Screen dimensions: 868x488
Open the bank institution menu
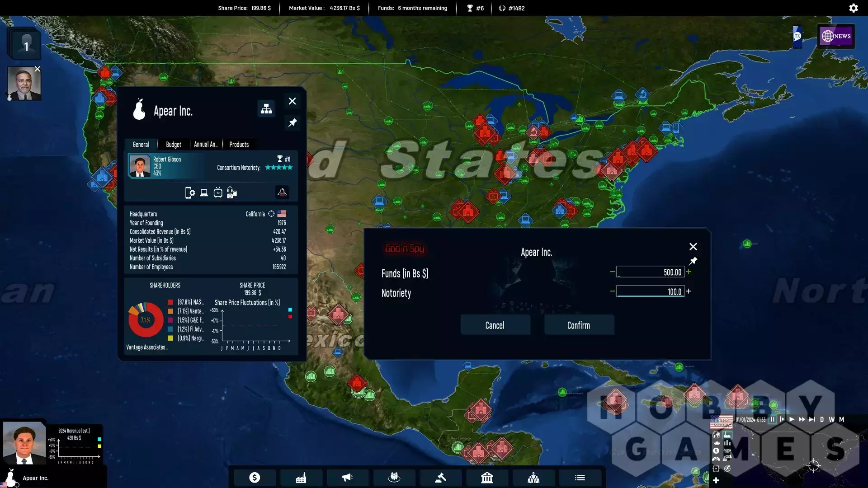pyautogui.click(x=487, y=478)
